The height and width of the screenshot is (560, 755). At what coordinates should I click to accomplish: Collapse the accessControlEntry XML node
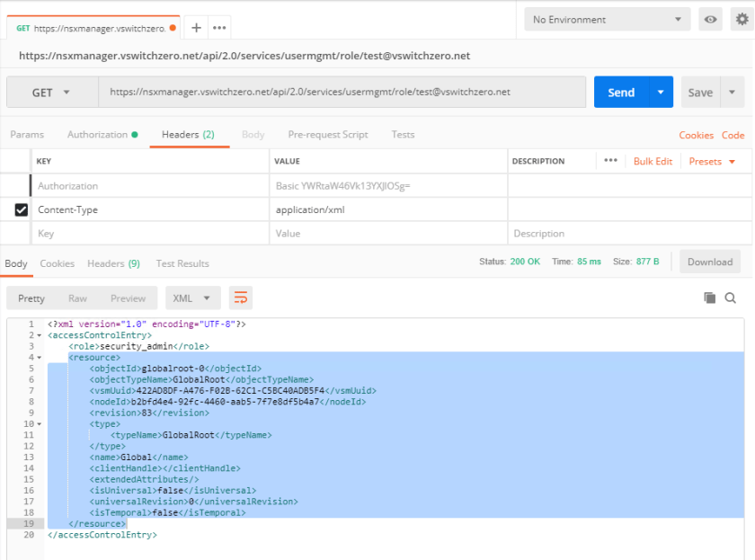(39, 335)
